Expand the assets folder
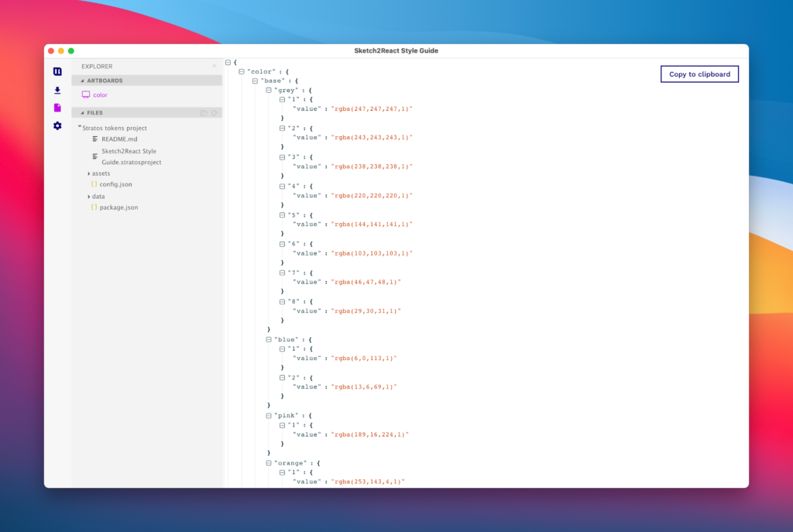793x532 pixels. pos(89,173)
